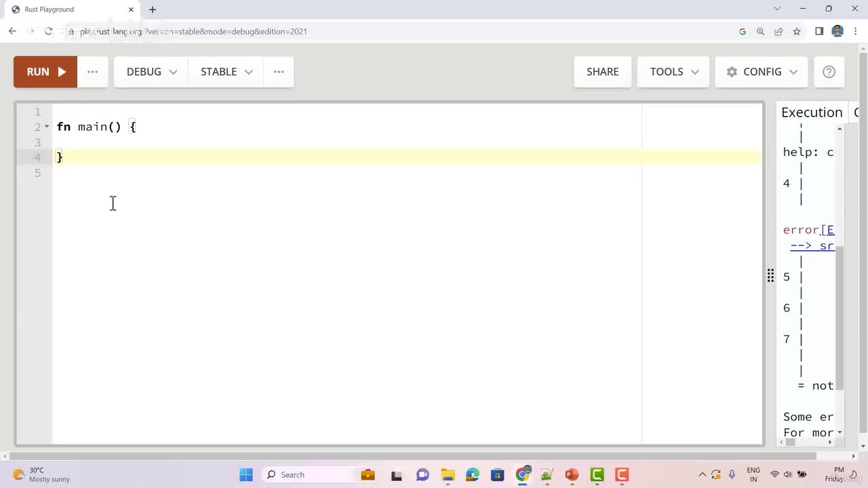Image resolution: width=868 pixels, height=488 pixels.
Task: Open the STABLE channel dropdown
Action: point(226,72)
